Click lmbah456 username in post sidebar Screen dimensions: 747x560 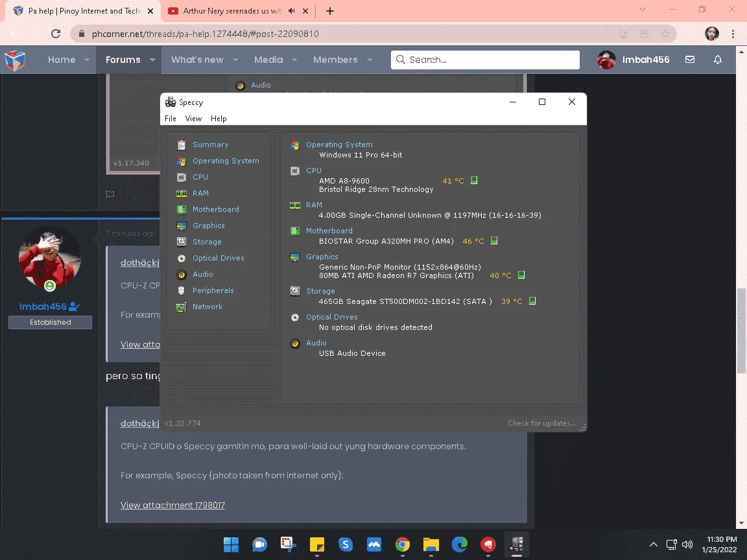point(43,307)
